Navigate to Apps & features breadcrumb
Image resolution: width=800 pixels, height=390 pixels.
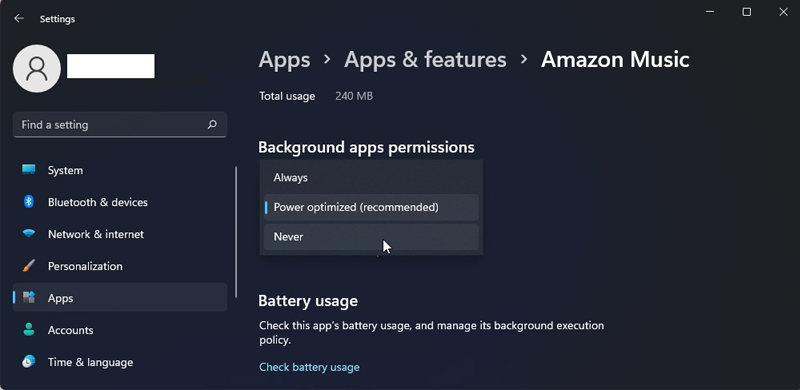pos(425,60)
